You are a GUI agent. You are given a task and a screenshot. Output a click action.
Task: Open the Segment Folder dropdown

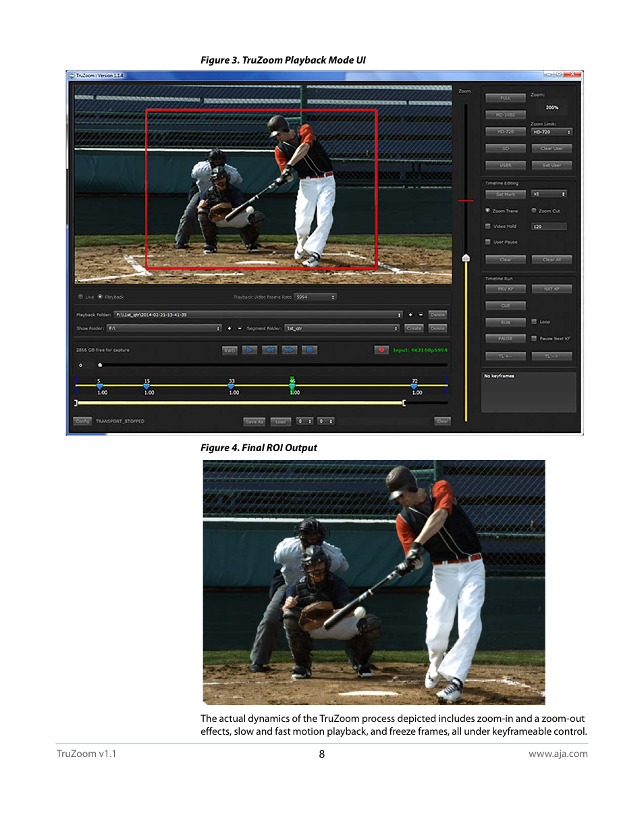click(342, 328)
